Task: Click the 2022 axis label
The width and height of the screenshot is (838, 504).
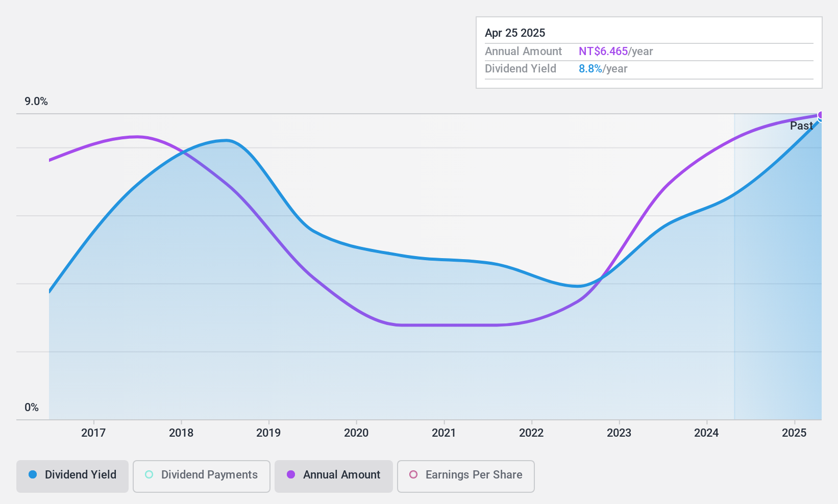Action: pos(531,433)
